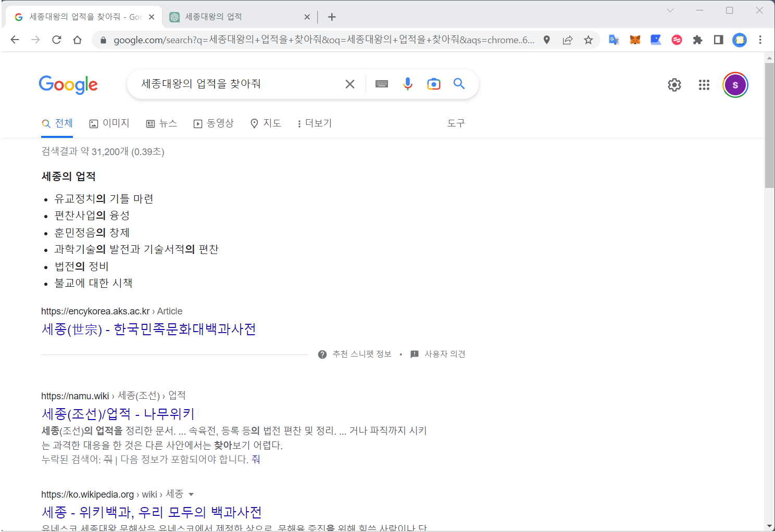Open the tab search dropdown chevron

tap(670, 10)
